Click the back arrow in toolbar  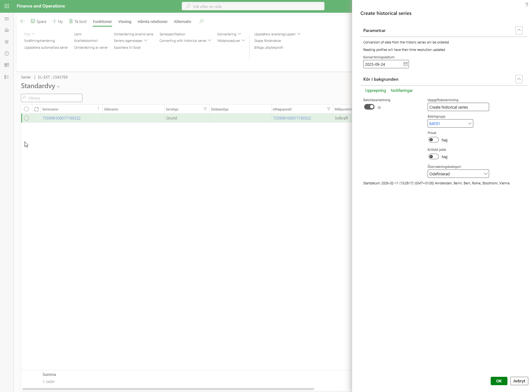[22, 21]
